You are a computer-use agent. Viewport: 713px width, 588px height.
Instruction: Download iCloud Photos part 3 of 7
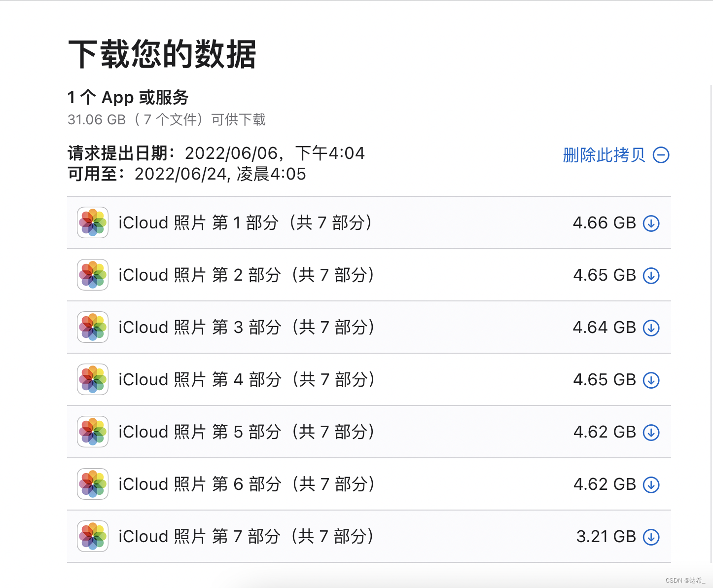tap(651, 328)
